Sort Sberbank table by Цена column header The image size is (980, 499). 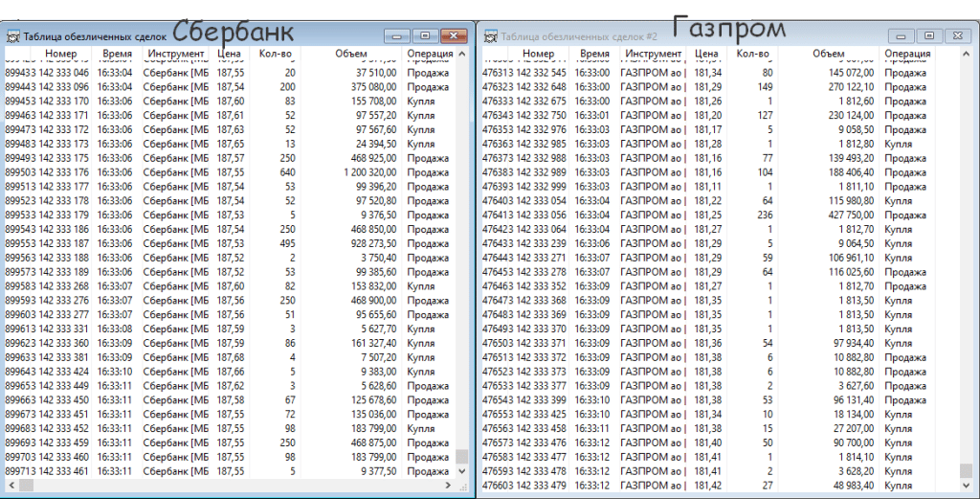pyautogui.click(x=229, y=55)
